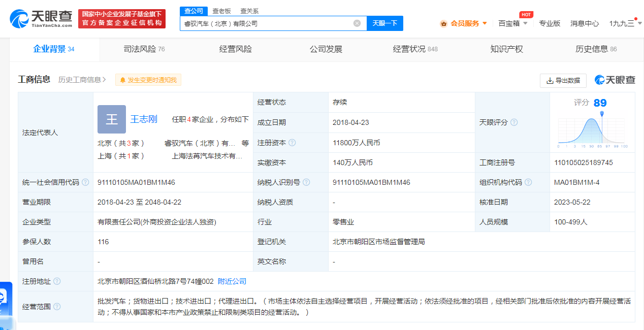644x330 pixels.
Task: Select the 历史信息 tab
Action: coord(596,49)
